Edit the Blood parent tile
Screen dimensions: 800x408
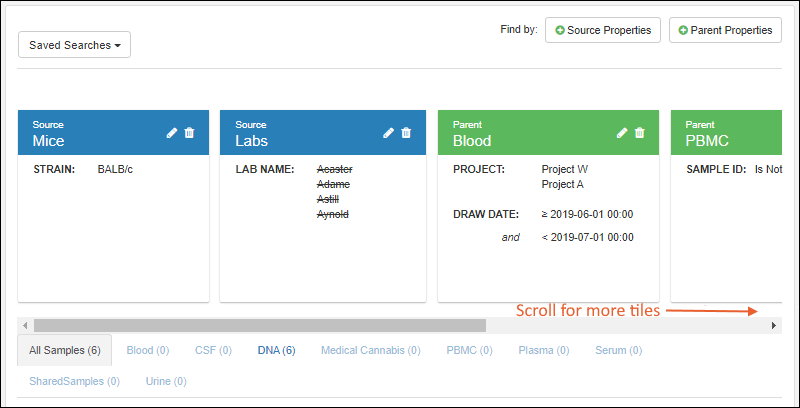click(x=622, y=133)
